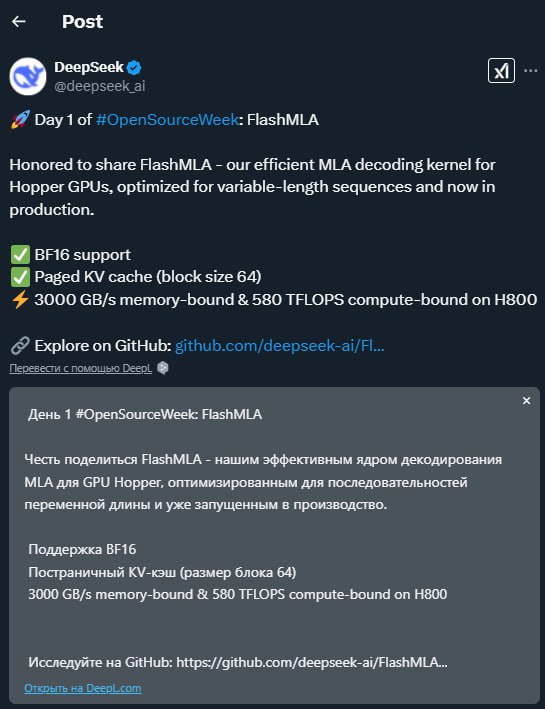Open the #OpenSourceWeek hashtag
This screenshot has width=545, height=709.
pos(167,120)
